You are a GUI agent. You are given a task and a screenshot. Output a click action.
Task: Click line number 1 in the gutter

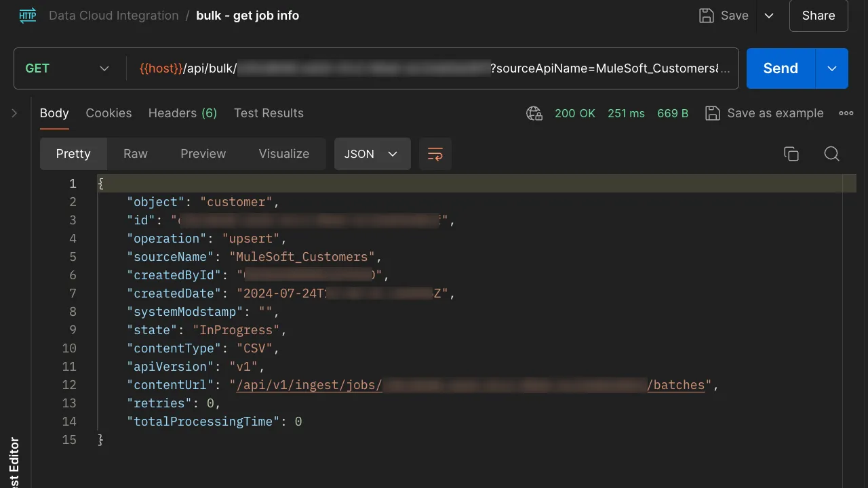click(73, 184)
